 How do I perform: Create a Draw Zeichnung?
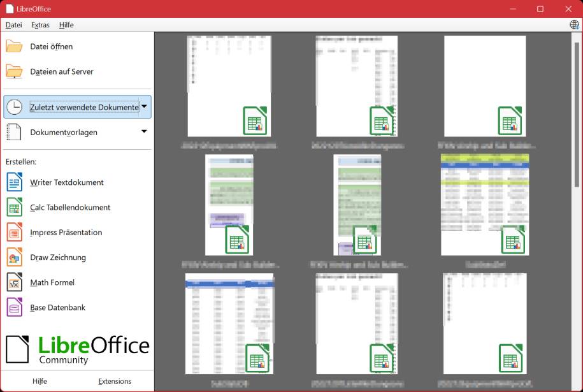(58, 258)
